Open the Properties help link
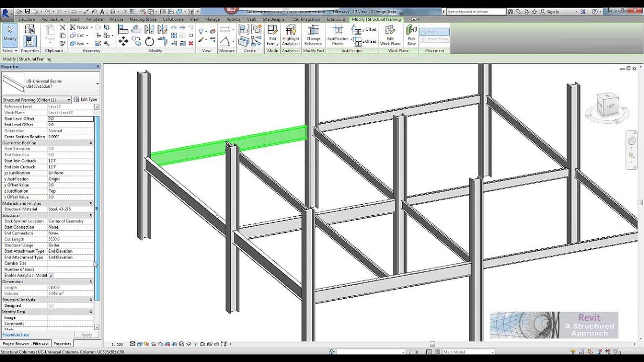This screenshot has width=644, height=362. click(x=16, y=334)
